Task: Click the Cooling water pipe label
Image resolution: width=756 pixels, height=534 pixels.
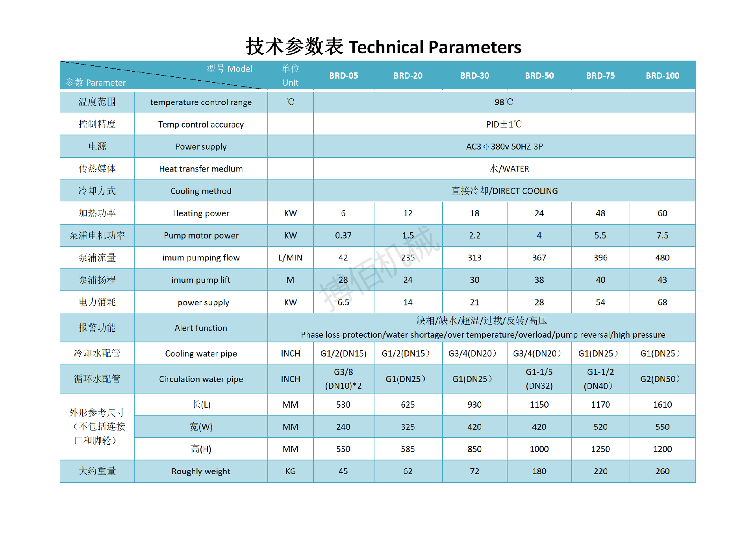Action: (x=201, y=354)
